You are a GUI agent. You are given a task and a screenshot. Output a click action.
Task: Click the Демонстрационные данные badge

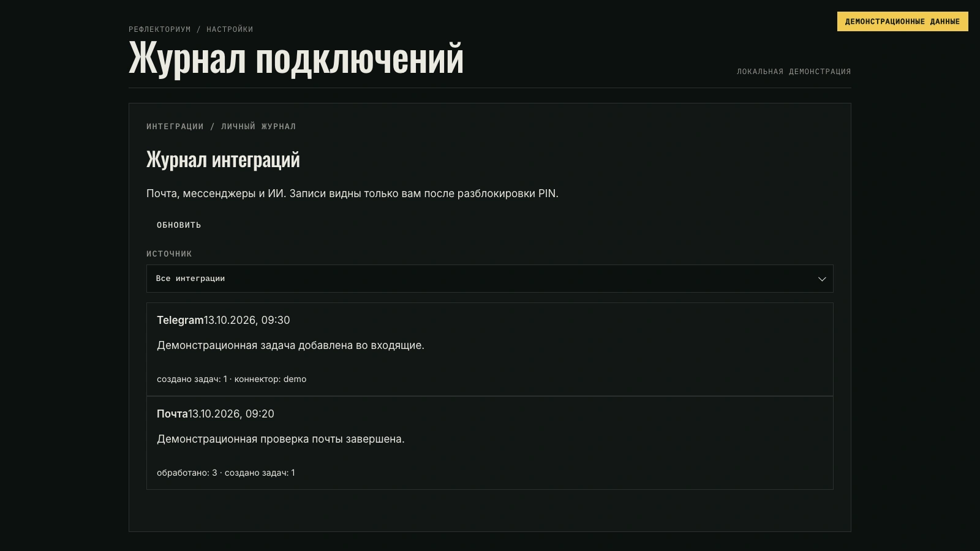pos(902,21)
